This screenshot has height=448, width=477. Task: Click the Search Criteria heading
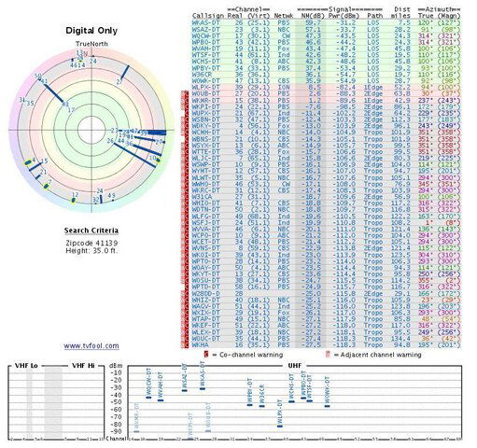(x=91, y=231)
